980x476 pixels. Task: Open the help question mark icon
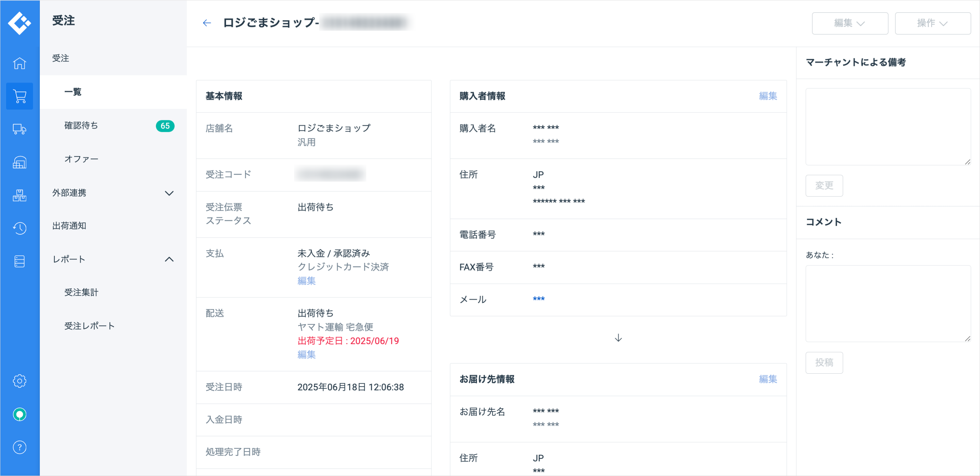(x=19, y=447)
